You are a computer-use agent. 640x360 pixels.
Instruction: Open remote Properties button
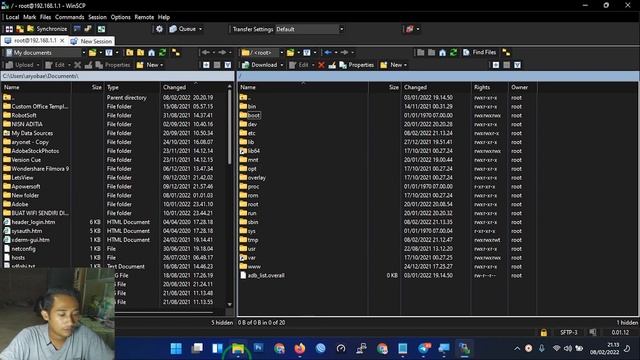click(356, 65)
